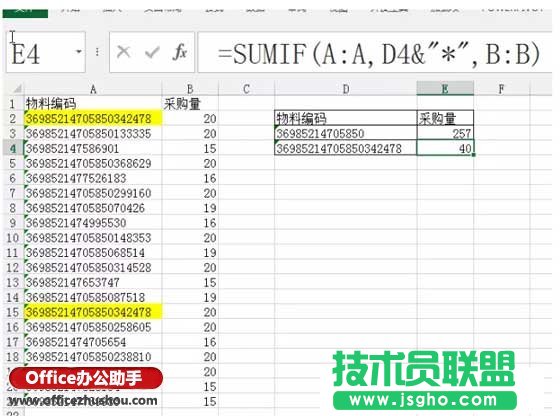560x416 pixels.
Task: Select column E header
Action: point(445,89)
